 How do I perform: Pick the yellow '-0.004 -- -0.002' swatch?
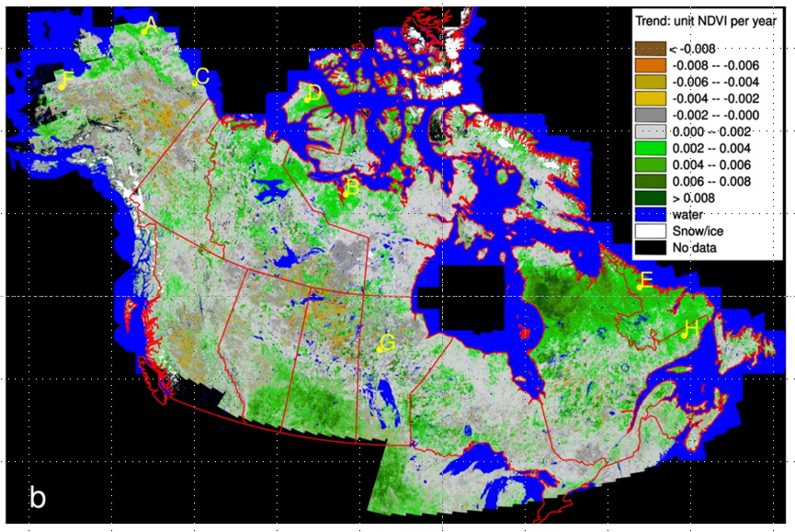pyautogui.click(x=651, y=98)
